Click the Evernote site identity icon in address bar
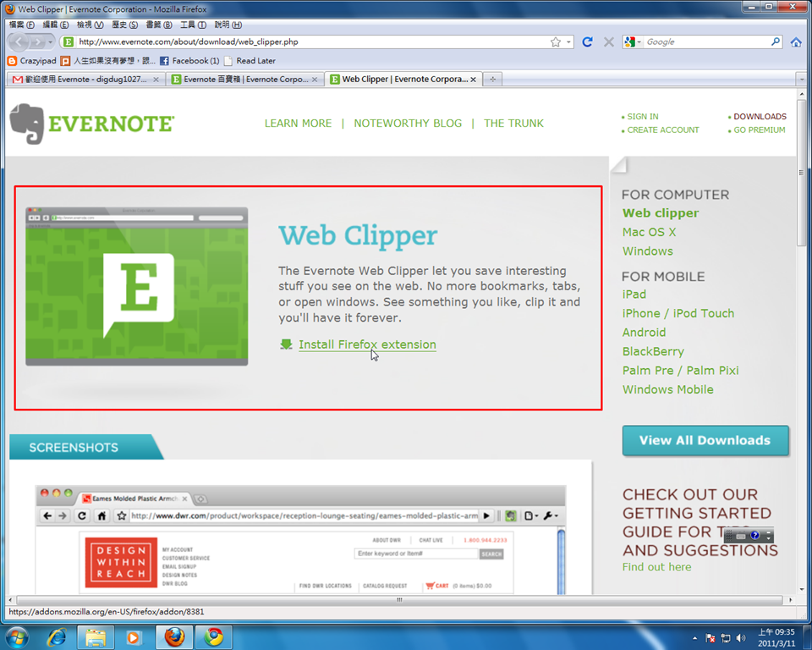Screen dimensions: 812x650 click(68, 42)
